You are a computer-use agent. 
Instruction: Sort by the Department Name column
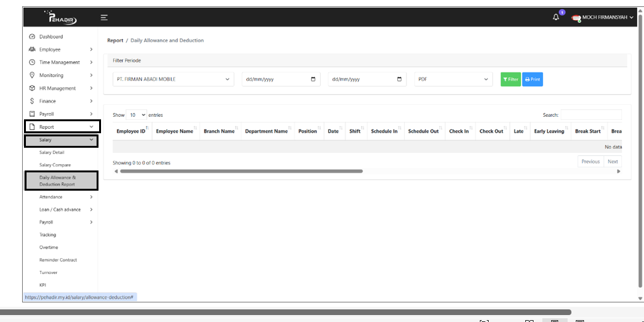point(266,131)
